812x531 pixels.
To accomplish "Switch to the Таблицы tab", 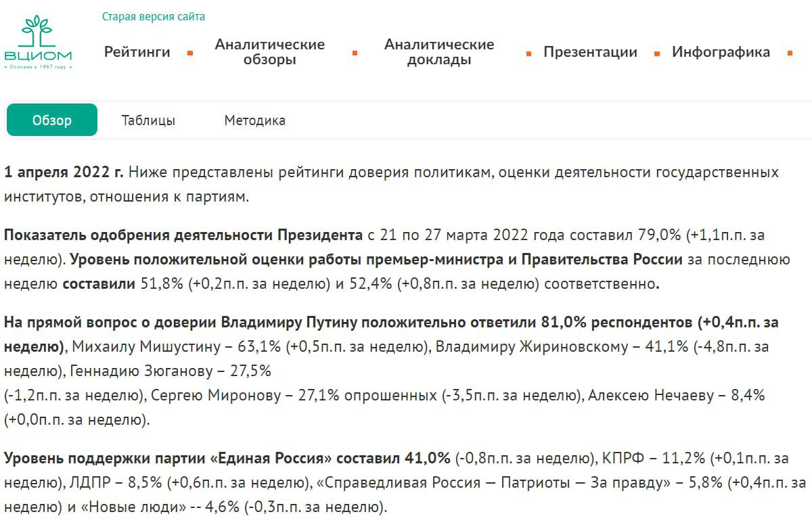I will (148, 120).
